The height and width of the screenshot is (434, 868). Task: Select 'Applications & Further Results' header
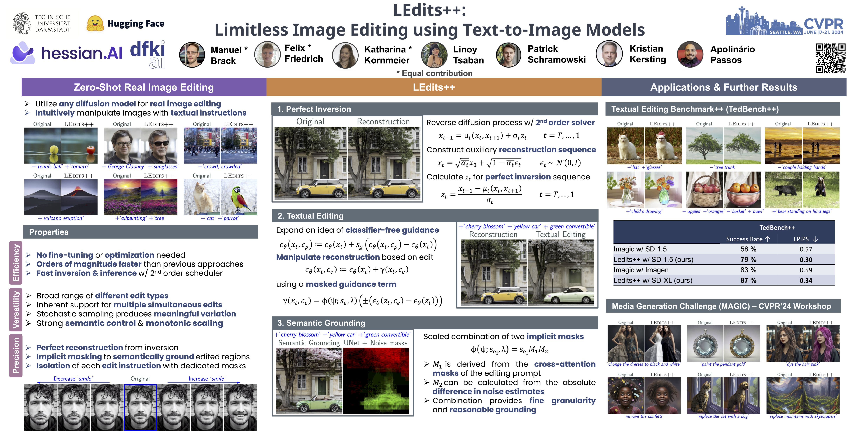[723, 87]
